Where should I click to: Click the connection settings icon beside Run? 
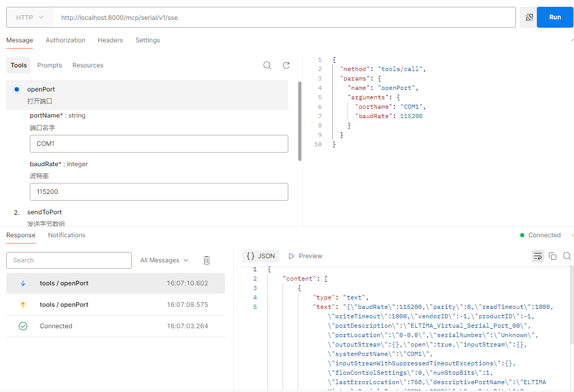(x=529, y=17)
